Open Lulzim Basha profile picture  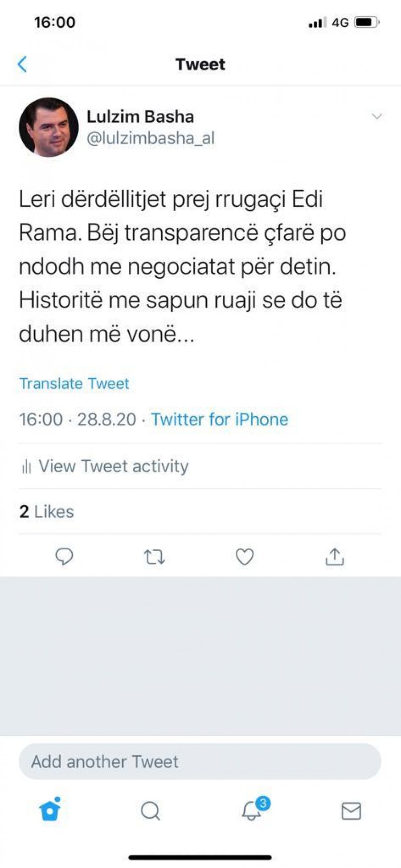click(x=49, y=127)
